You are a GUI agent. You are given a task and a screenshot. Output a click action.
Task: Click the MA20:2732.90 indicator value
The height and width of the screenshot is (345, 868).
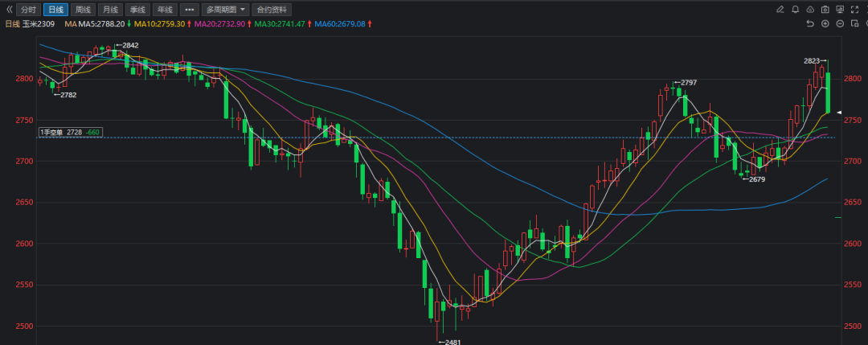[x=219, y=24]
